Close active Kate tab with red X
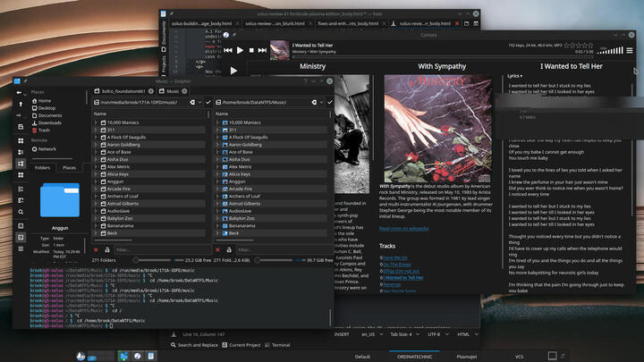Screen dimensions: 644x362 coord(457,23)
